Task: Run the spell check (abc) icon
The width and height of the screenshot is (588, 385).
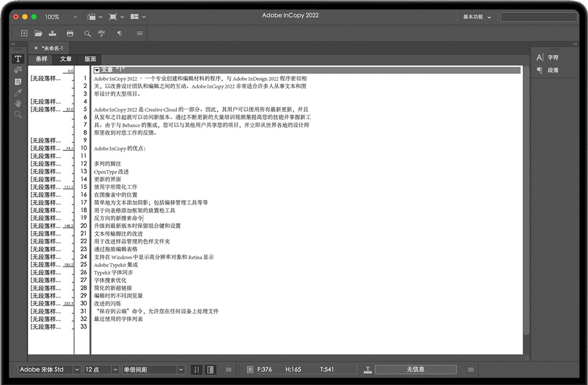Action: 102,33
